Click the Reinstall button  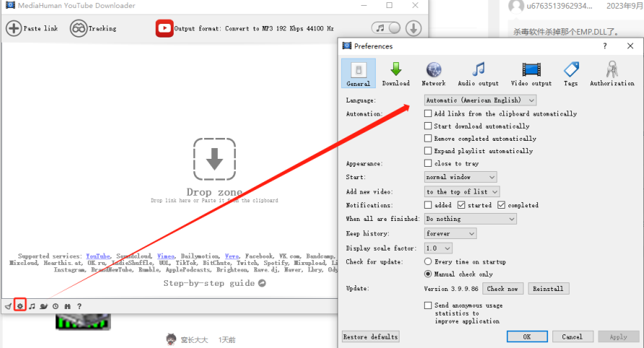coord(548,289)
